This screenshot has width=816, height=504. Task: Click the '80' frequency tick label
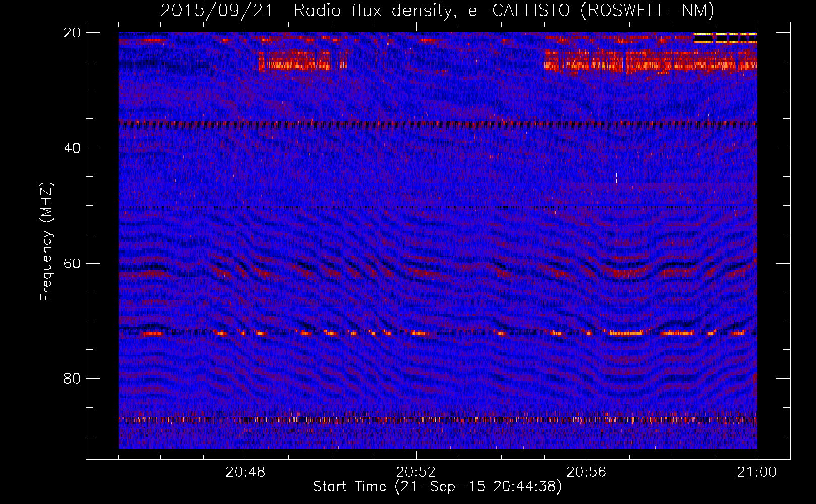pos(72,379)
